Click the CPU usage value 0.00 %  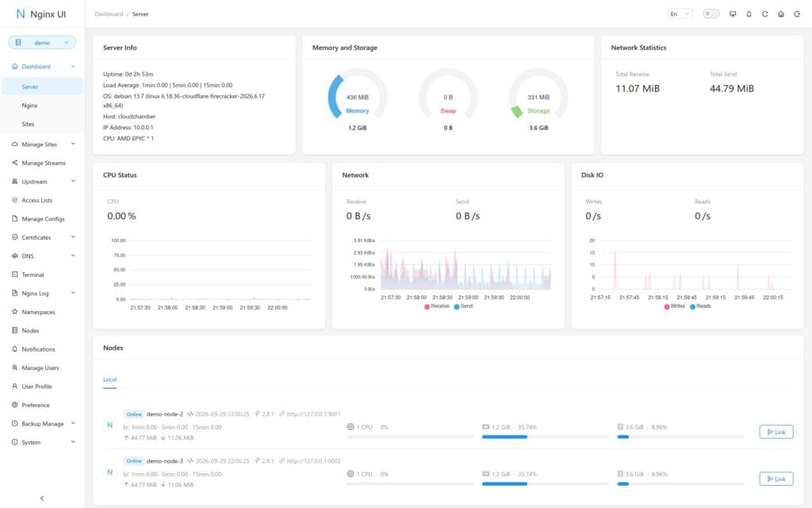tap(121, 216)
